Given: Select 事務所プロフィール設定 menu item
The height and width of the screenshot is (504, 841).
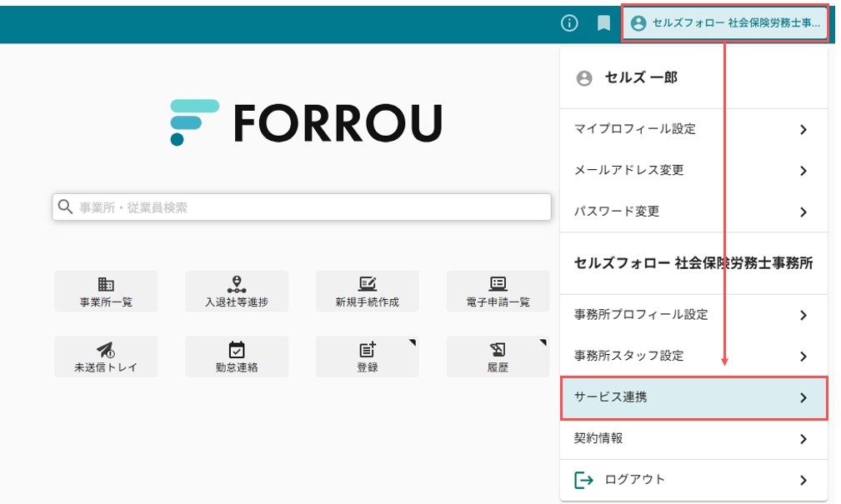Looking at the screenshot, I should (693, 315).
